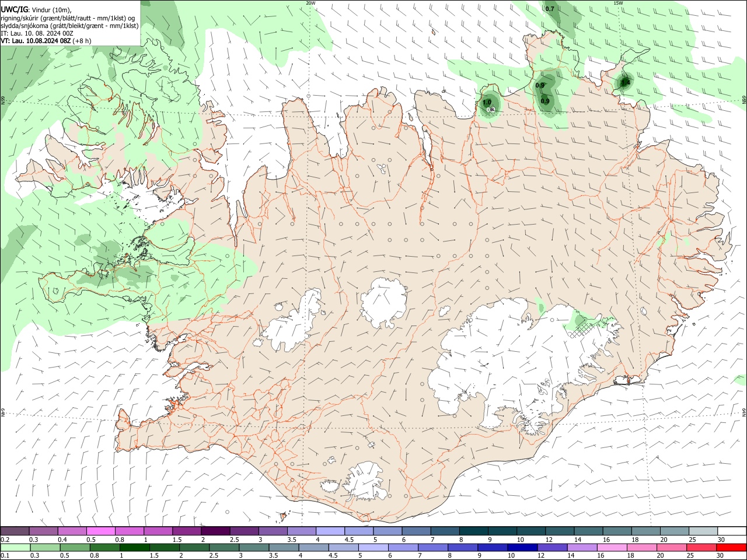This screenshot has width=747, height=560.
Task: Click the red 30 swatch in the rain scale
Action: point(732,547)
